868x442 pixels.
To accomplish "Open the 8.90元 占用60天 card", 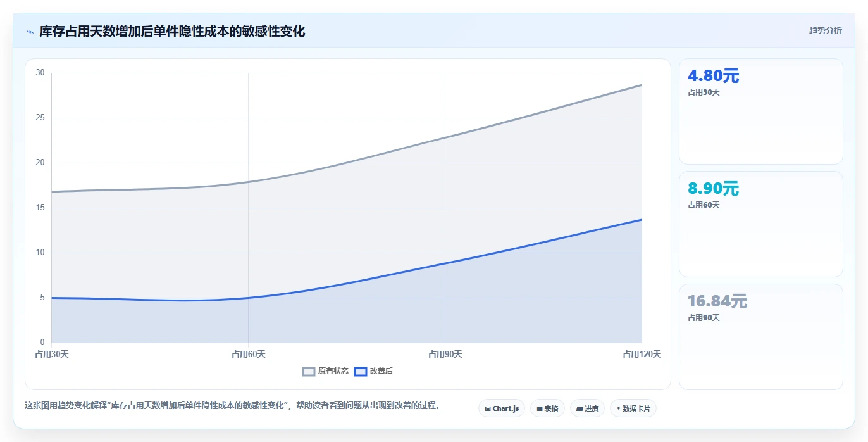I will click(760, 224).
